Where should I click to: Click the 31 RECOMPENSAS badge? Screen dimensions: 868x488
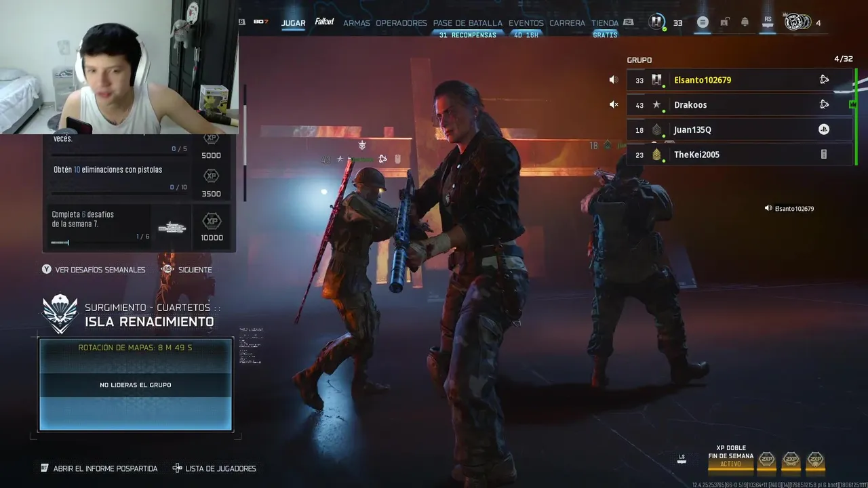click(468, 35)
